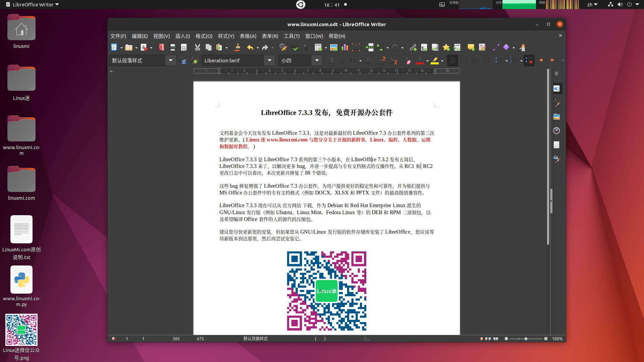
Task: Insert a bookmark with star icon
Action: coord(446,48)
